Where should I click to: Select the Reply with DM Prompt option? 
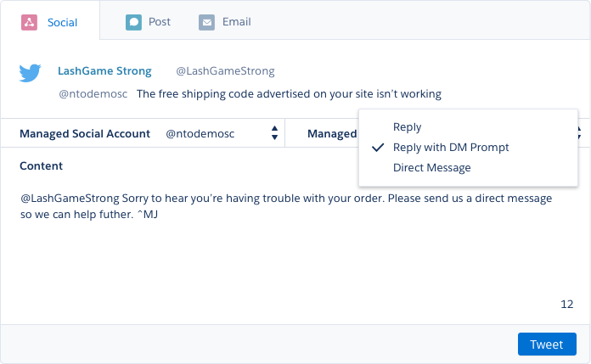point(451,148)
